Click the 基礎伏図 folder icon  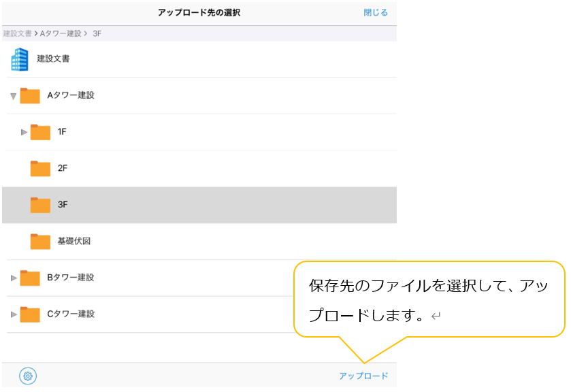[x=41, y=241]
